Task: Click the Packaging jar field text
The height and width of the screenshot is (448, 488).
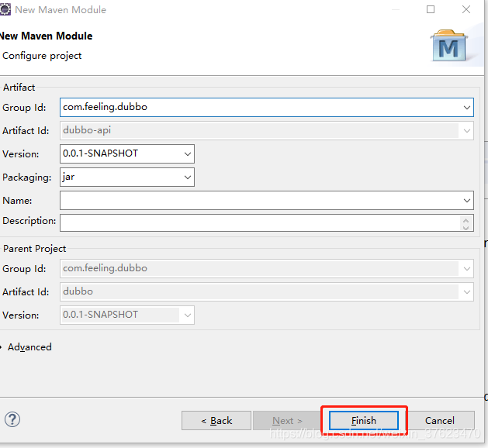Action: pos(68,177)
